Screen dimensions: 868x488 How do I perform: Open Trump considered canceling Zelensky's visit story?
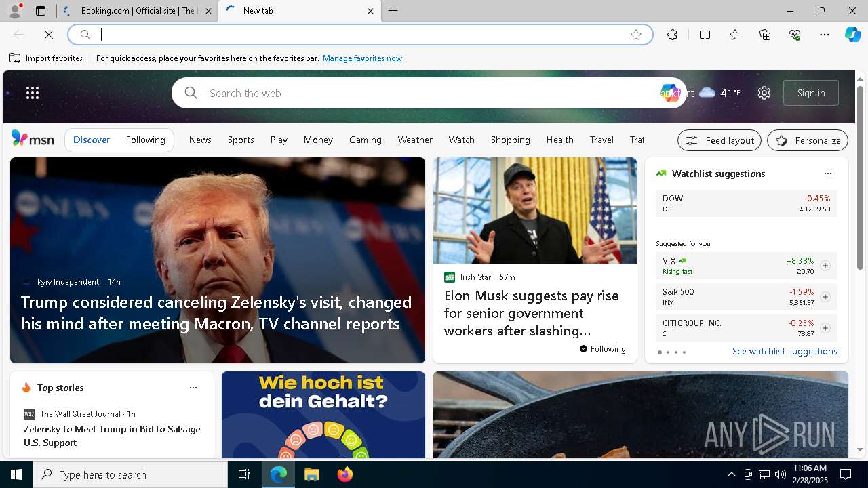click(x=216, y=312)
